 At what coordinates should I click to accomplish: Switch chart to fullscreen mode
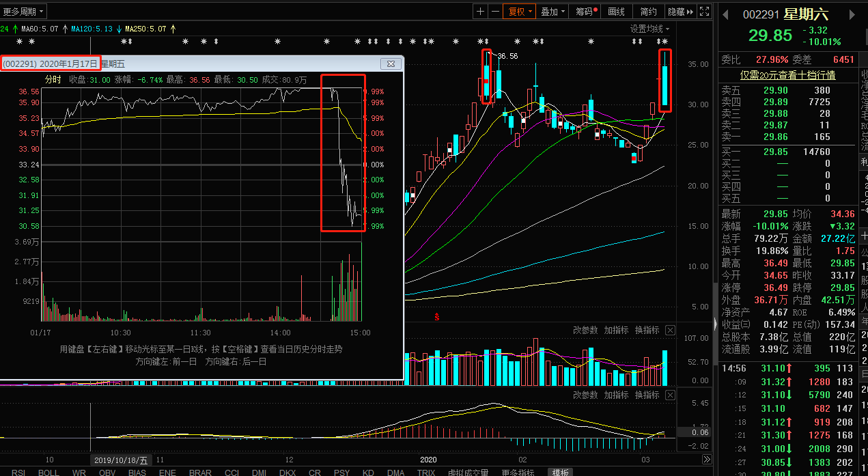(x=704, y=12)
